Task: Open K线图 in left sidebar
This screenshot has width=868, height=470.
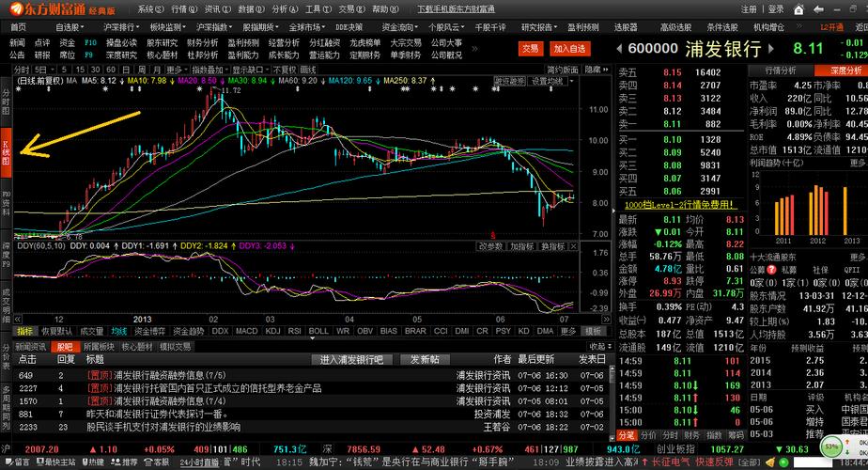Action: [6, 153]
